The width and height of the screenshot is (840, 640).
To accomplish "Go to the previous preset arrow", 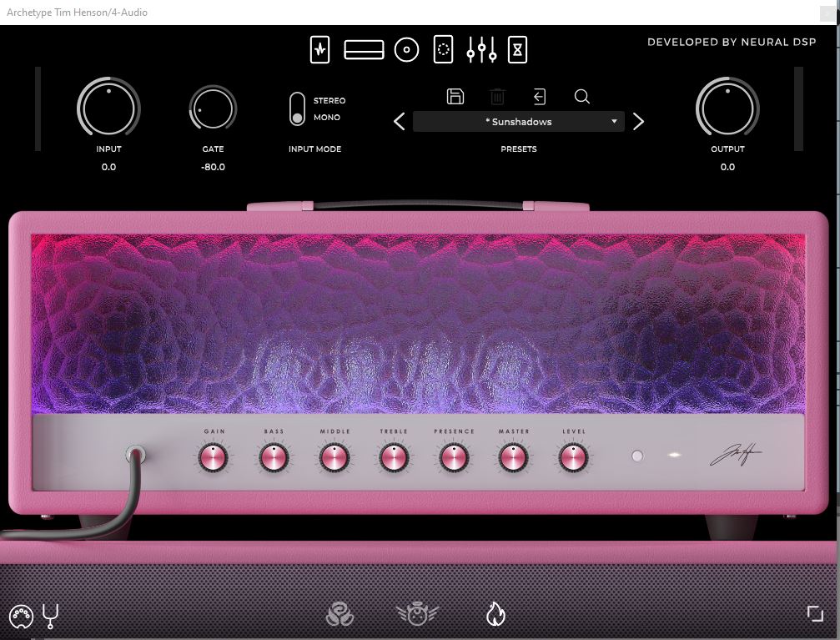I will (399, 122).
